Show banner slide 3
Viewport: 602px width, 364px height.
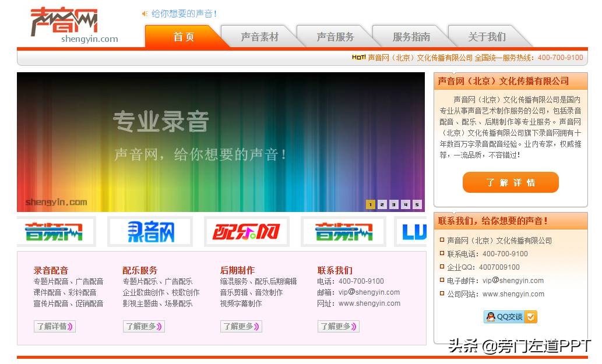point(393,204)
